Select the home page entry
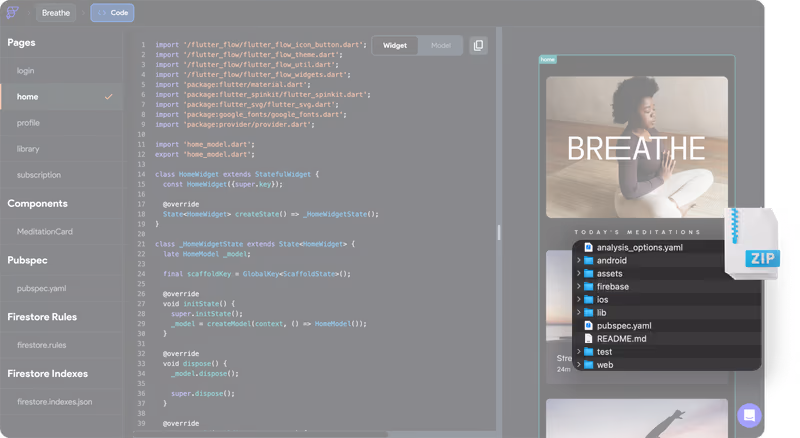 (61, 96)
